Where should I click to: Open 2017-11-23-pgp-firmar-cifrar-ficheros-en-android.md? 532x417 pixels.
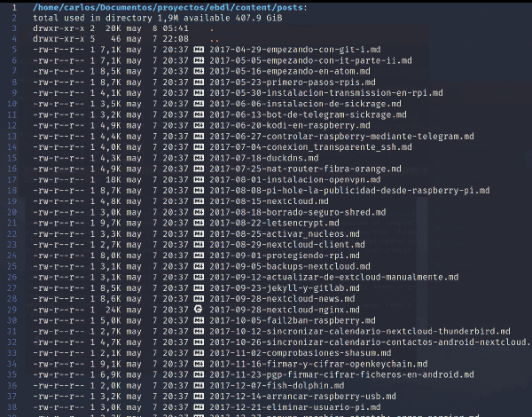pos(341,374)
